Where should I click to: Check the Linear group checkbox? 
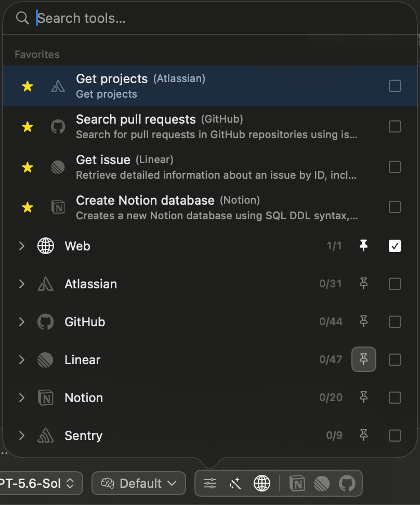pyautogui.click(x=395, y=360)
